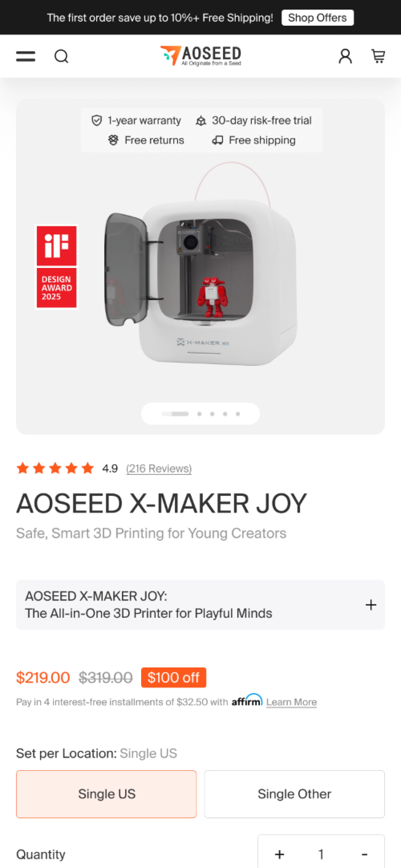The image size is (401, 868).
Task: Open the user account icon
Action: pos(345,56)
